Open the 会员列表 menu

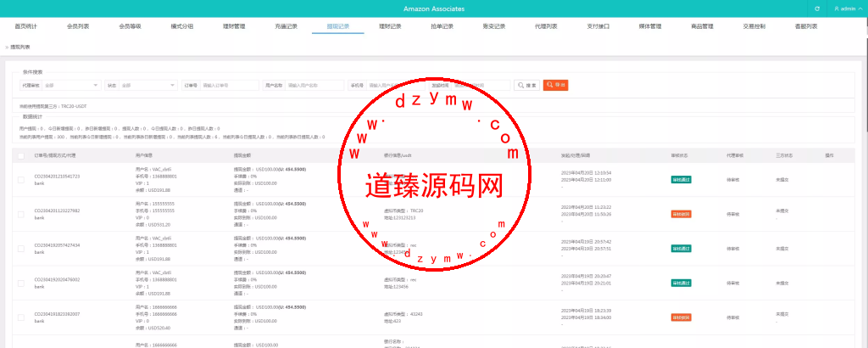[78, 26]
